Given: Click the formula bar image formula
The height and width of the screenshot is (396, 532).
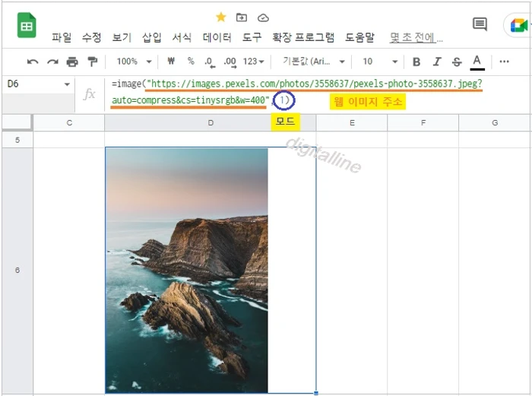Looking at the screenshot, I should click(x=297, y=92).
